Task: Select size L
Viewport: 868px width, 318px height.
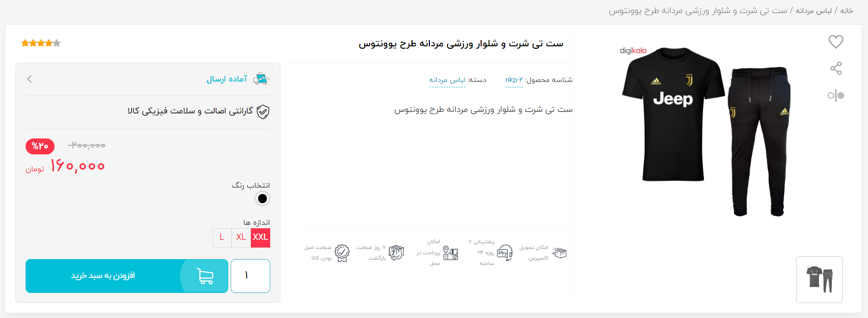Action: [222, 237]
